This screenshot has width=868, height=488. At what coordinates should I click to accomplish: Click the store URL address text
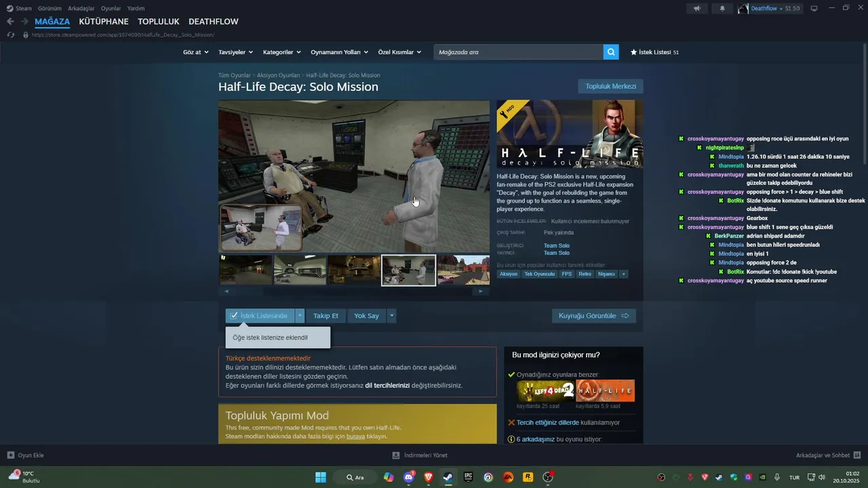point(123,35)
